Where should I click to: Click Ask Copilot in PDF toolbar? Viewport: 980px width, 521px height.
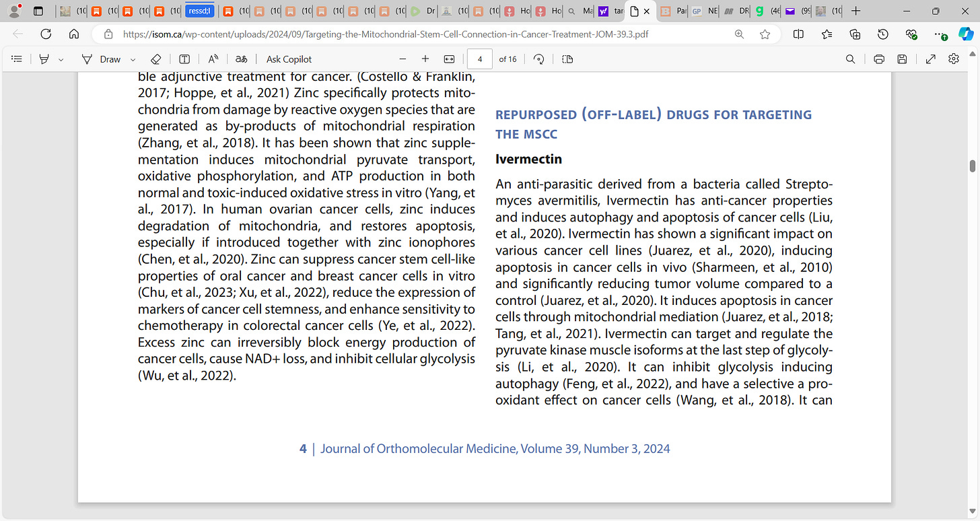(x=289, y=59)
